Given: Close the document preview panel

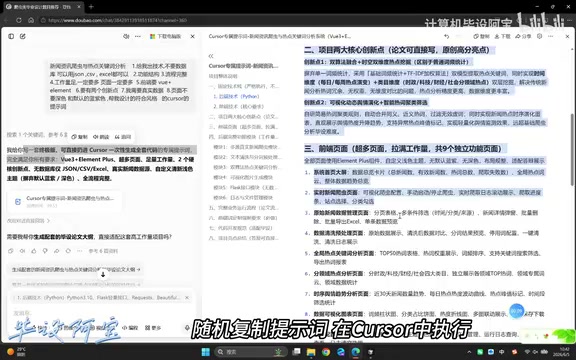Looking at the screenshot, I should [x=567, y=36].
